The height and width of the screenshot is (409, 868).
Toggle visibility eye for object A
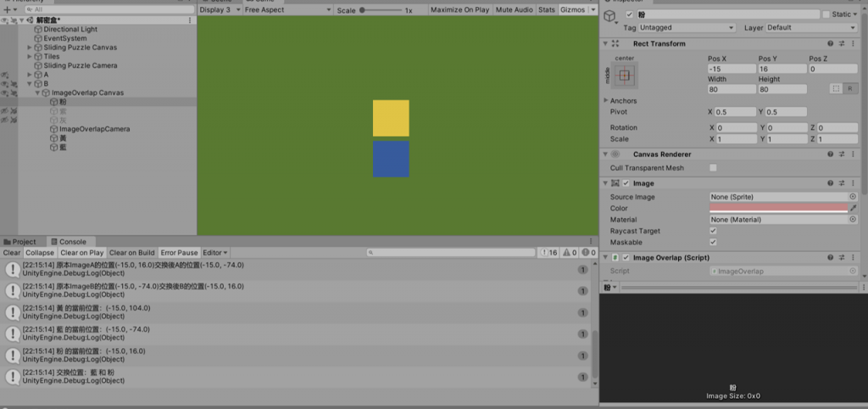(x=4, y=75)
